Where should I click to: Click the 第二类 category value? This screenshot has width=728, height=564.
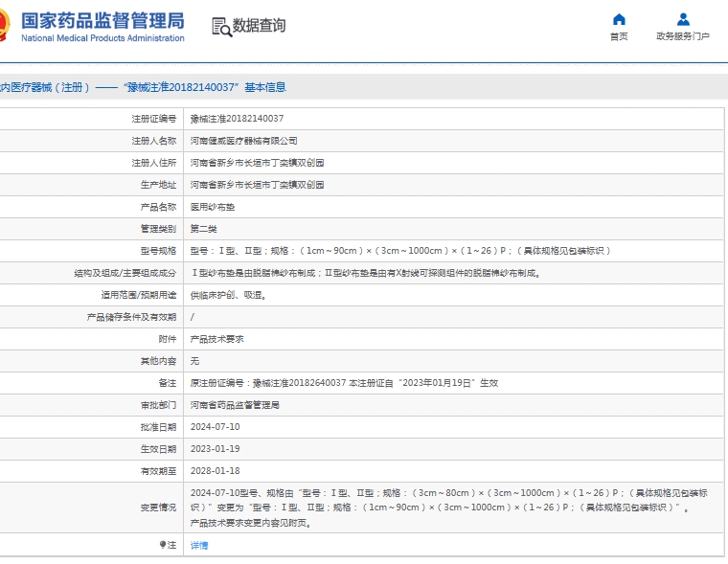(203, 229)
